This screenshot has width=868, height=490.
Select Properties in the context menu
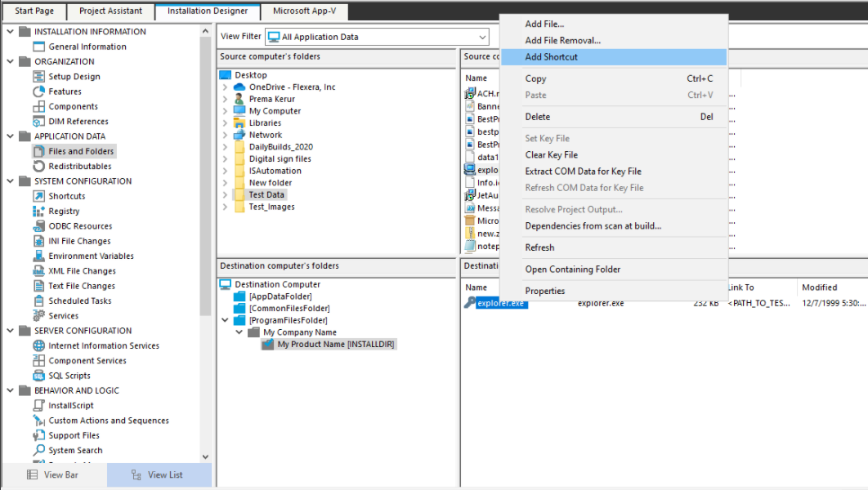544,291
